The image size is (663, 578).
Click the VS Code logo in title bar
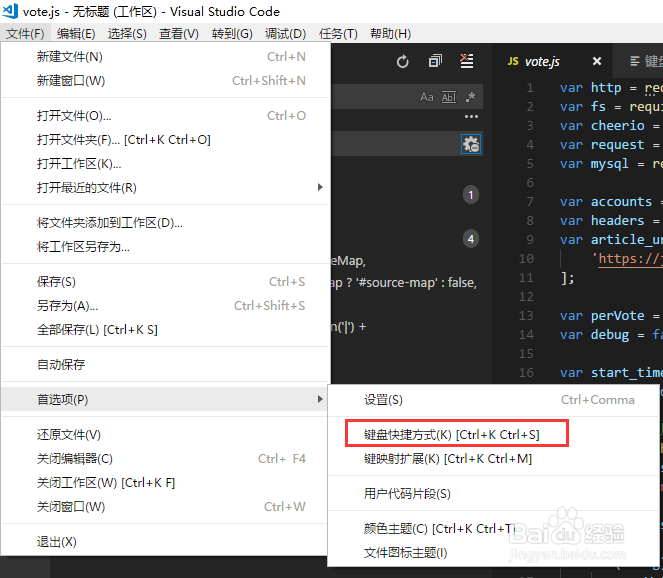click(10, 11)
